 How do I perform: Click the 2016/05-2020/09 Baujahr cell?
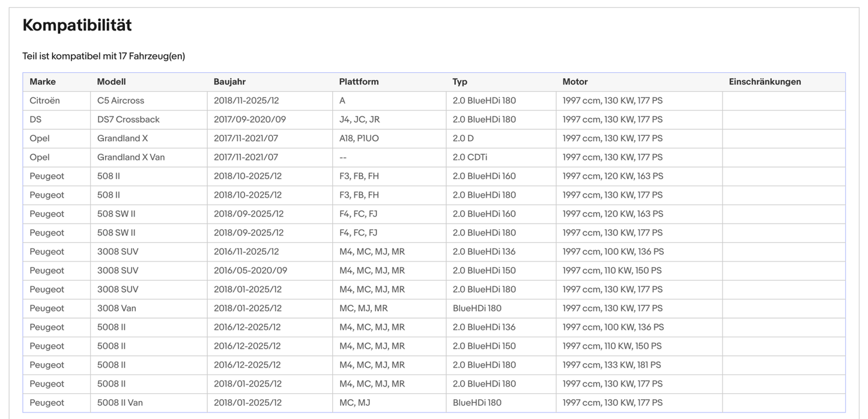click(250, 271)
